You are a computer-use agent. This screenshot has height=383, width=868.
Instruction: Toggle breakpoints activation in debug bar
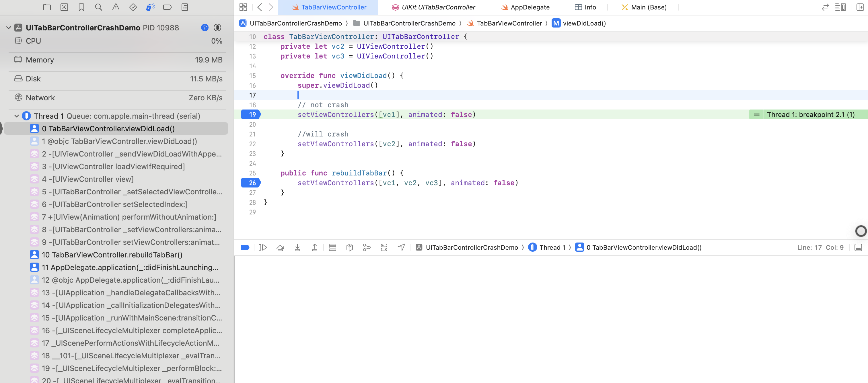245,248
